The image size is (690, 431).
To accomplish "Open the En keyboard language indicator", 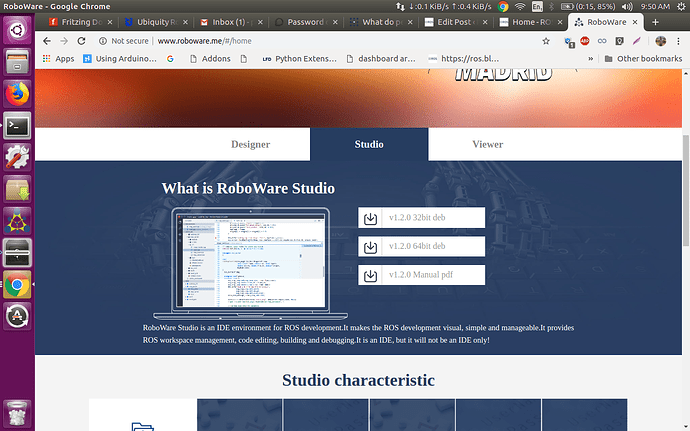I will (537, 6).
